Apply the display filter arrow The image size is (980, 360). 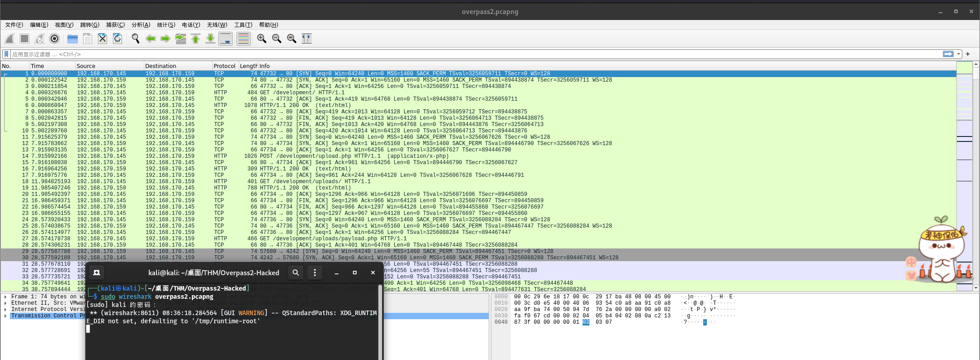948,54
